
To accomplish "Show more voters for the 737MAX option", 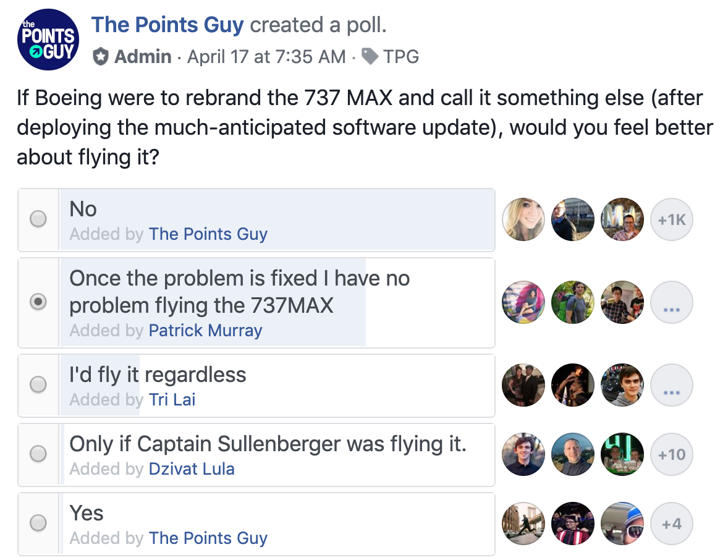I will [x=672, y=303].
